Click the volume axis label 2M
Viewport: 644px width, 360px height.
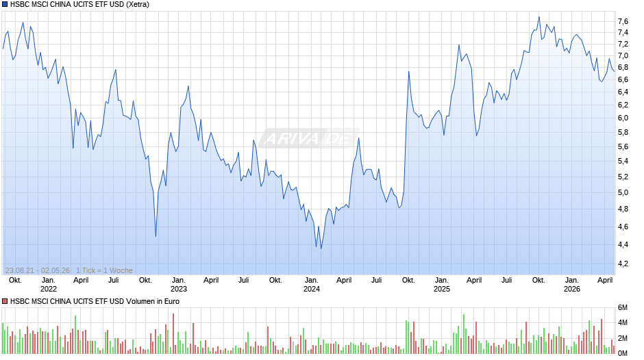[x=623, y=338]
